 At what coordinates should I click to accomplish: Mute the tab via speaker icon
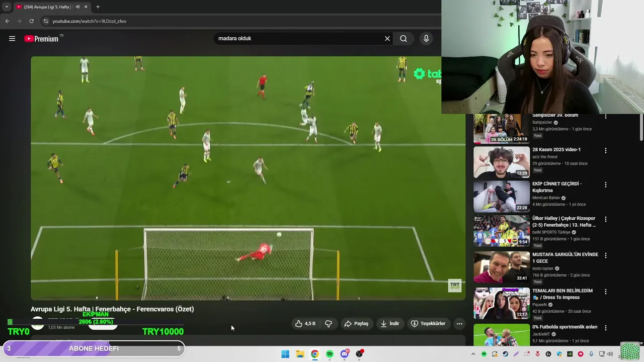(77, 7)
